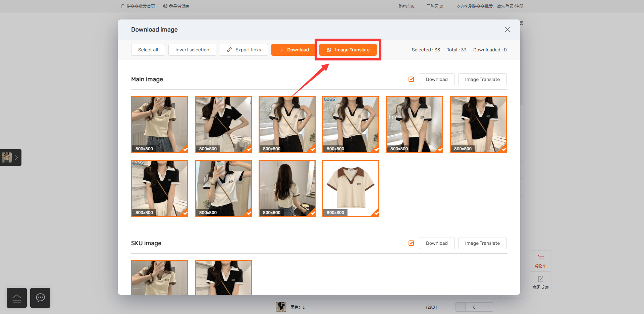
Task: Click Select all button
Action: (148, 50)
